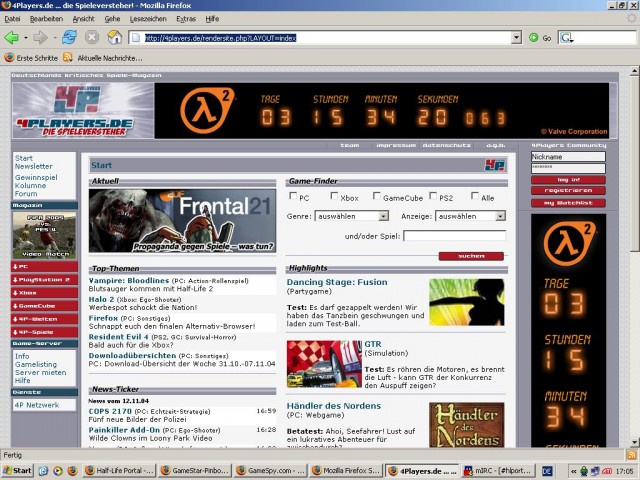
Task: Open the Anzeige auswählen dropdown
Action: (x=470, y=216)
